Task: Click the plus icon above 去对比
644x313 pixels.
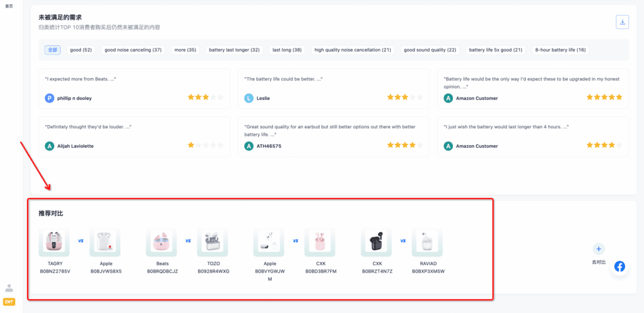Action: (599, 249)
